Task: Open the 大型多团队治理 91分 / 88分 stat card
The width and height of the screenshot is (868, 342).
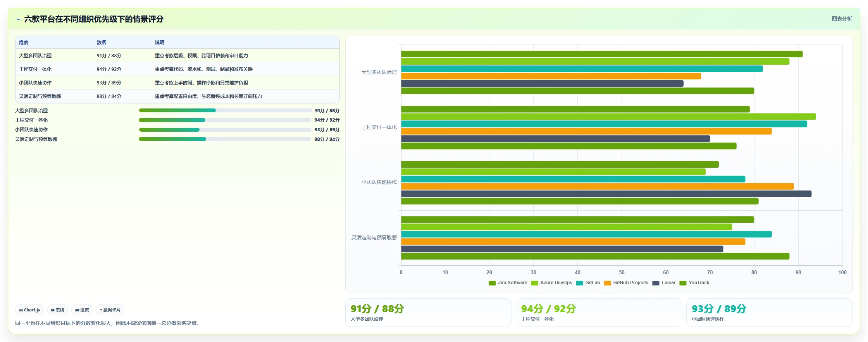Action: click(428, 313)
